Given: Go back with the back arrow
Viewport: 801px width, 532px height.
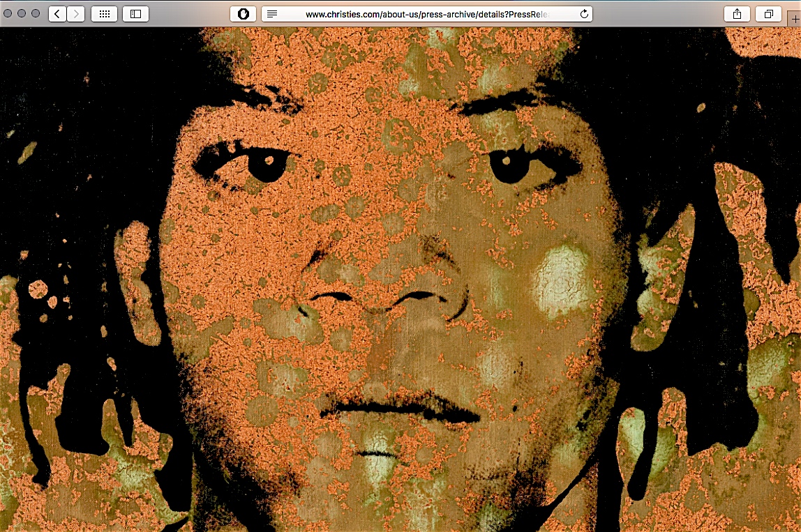Looking at the screenshot, I should (x=57, y=14).
